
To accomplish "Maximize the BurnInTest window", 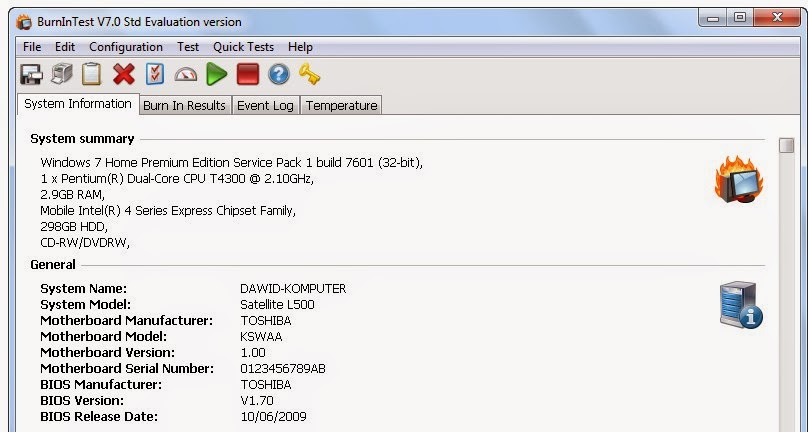I will [740, 18].
